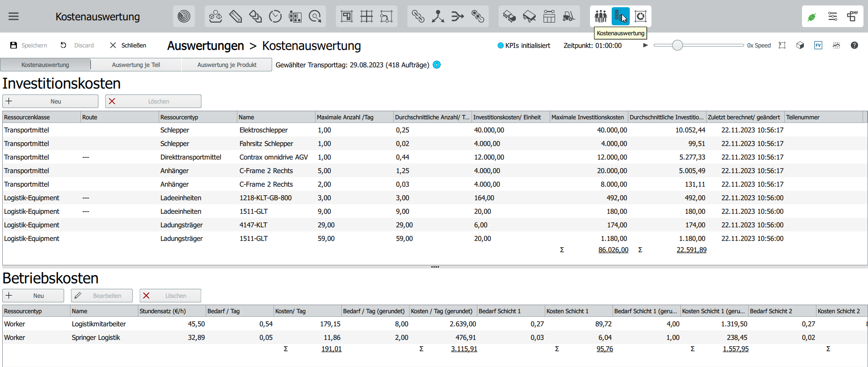Image resolution: width=868 pixels, height=367 pixels.
Task: Open the forklift icon
Action: pos(569,17)
